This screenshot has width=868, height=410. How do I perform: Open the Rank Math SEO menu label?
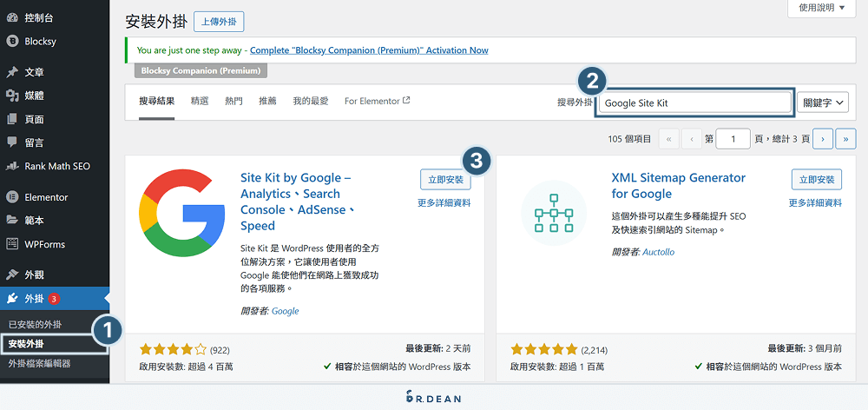[57, 166]
